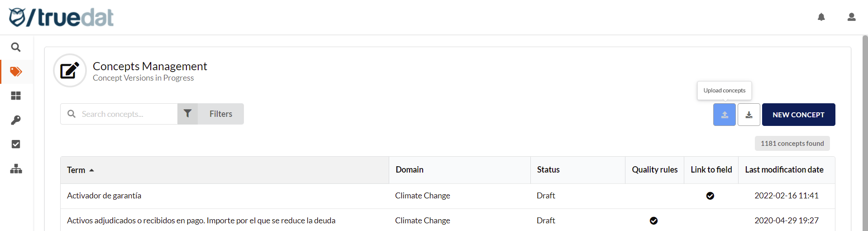The height and width of the screenshot is (231, 868).
Task: Open the user profile menu
Action: [x=851, y=17]
